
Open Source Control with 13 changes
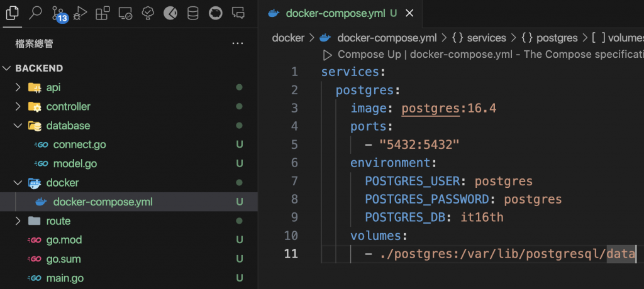point(60,14)
